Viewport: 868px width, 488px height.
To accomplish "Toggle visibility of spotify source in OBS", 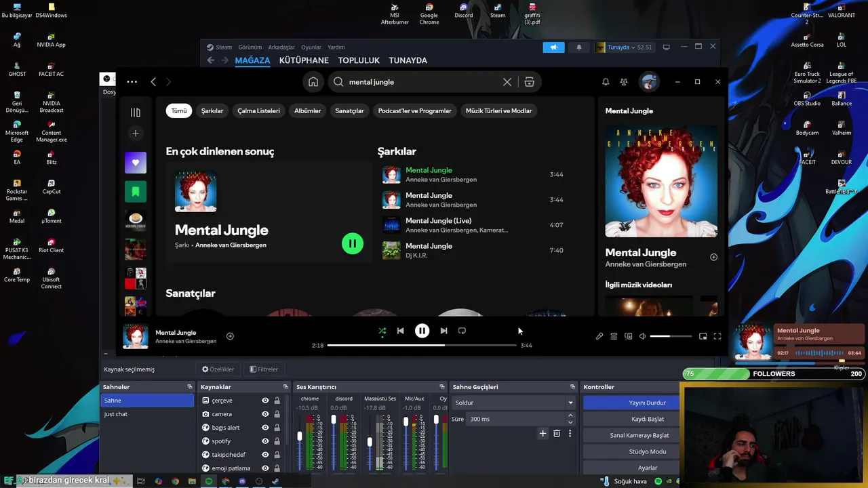I will pos(265,441).
